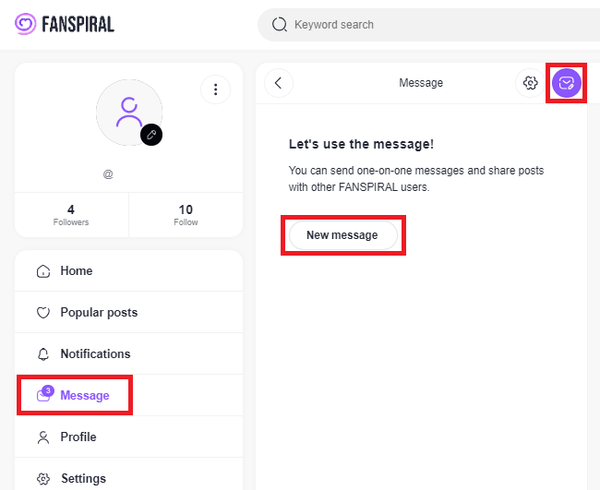This screenshot has width=600, height=490.
Task: Click the search magnifier icon
Action: pos(279,24)
